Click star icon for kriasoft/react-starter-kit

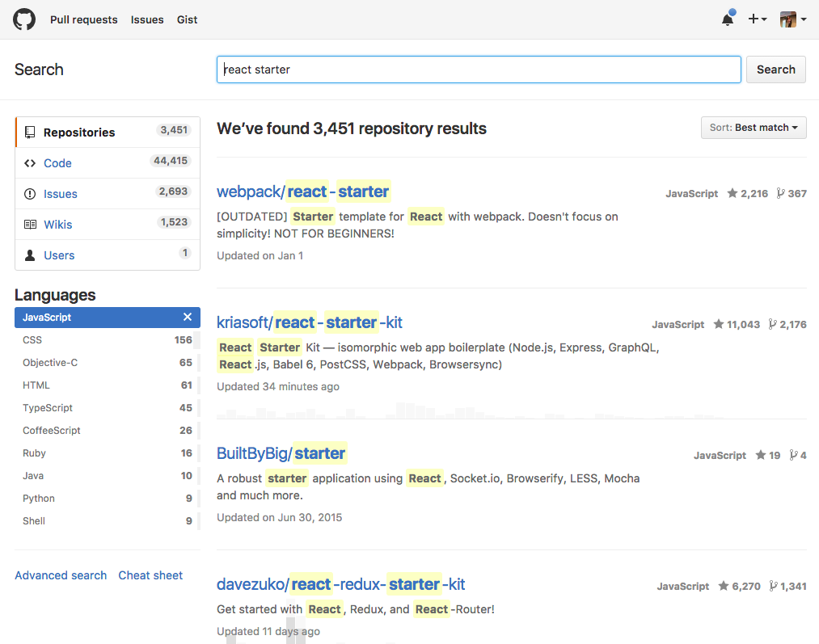click(x=719, y=324)
